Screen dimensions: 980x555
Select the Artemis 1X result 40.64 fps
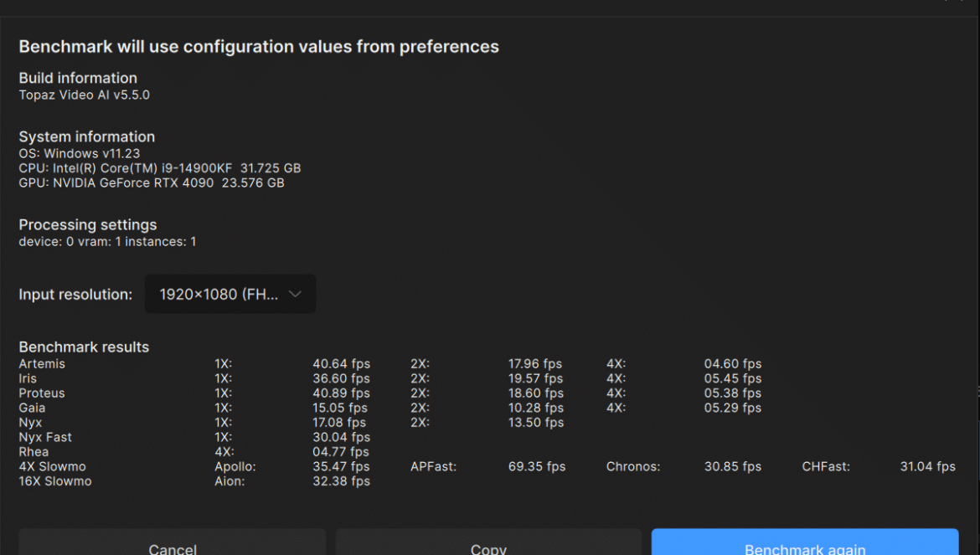coord(341,364)
